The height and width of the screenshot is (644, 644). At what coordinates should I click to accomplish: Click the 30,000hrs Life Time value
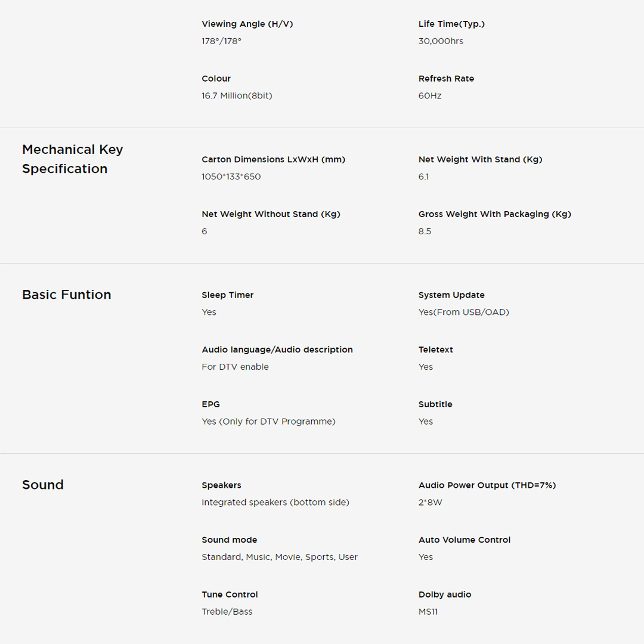(441, 41)
